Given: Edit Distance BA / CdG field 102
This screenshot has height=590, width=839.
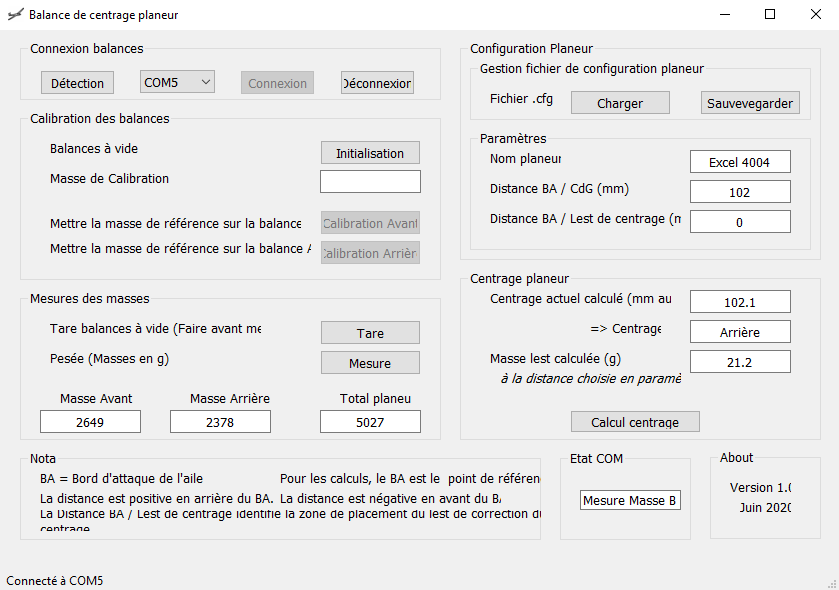Looking at the screenshot, I should pyautogui.click(x=740, y=191).
